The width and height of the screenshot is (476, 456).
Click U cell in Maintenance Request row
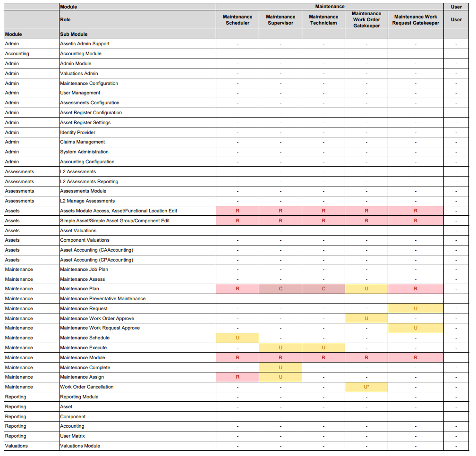click(416, 309)
